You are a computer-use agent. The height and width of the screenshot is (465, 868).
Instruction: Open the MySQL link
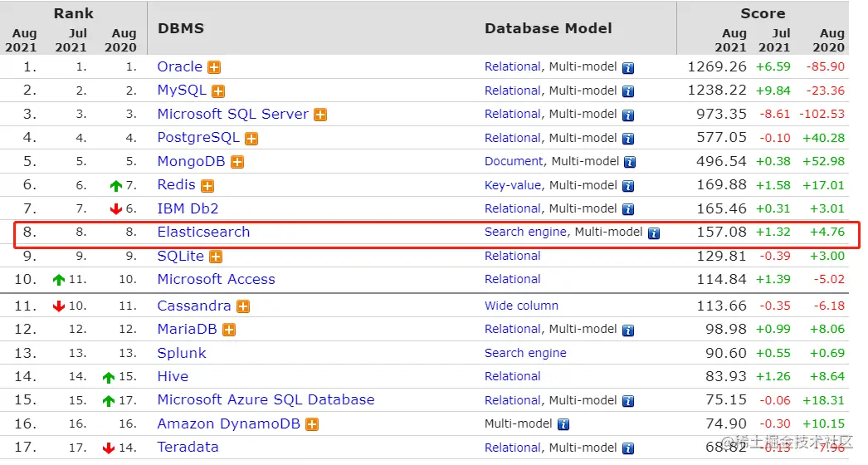pyautogui.click(x=182, y=90)
